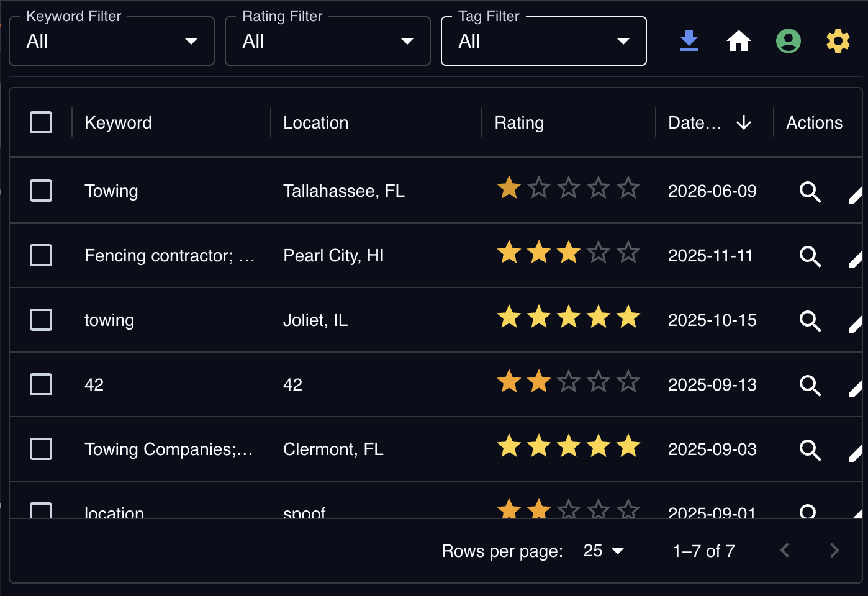Open the green user account icon

789,41
